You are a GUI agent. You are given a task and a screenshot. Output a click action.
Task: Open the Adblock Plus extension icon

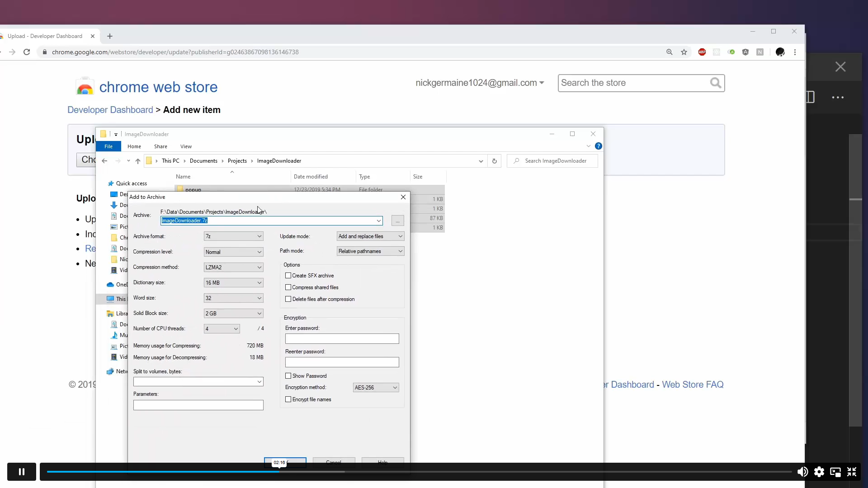point(702,52)
